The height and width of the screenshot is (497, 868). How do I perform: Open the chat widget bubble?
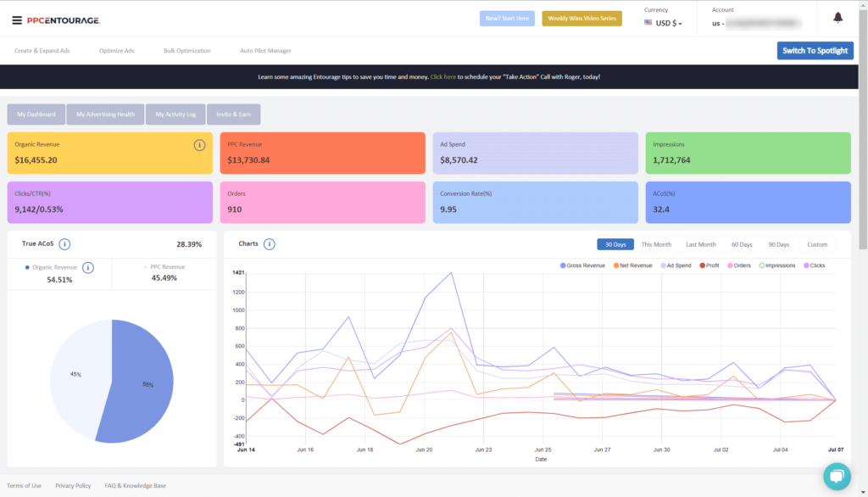pyautogui.click(x=837, y=477)
